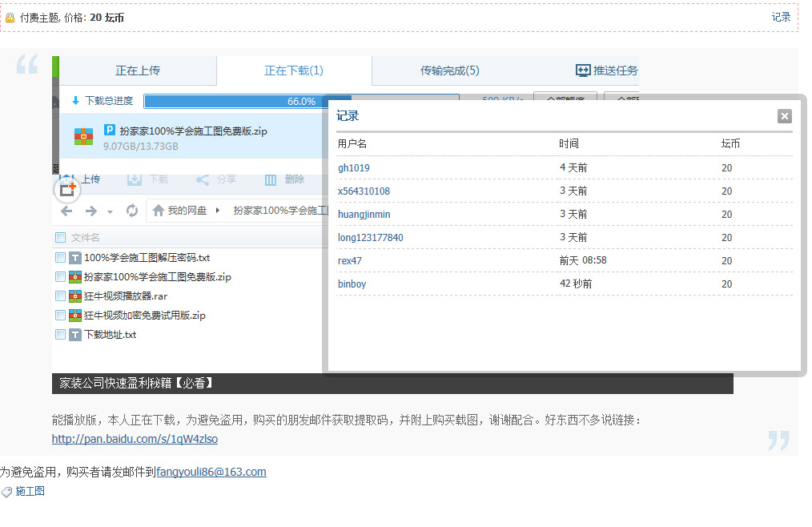Open user rex47 profile link
The height and width of the screenshot is (527, 812).
(350, 260)
